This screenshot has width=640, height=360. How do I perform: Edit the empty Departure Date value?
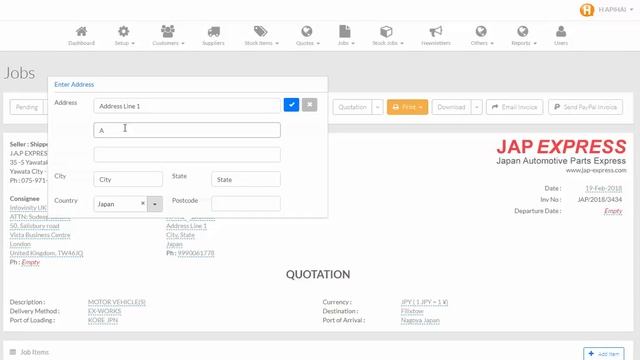pos(613,211)
